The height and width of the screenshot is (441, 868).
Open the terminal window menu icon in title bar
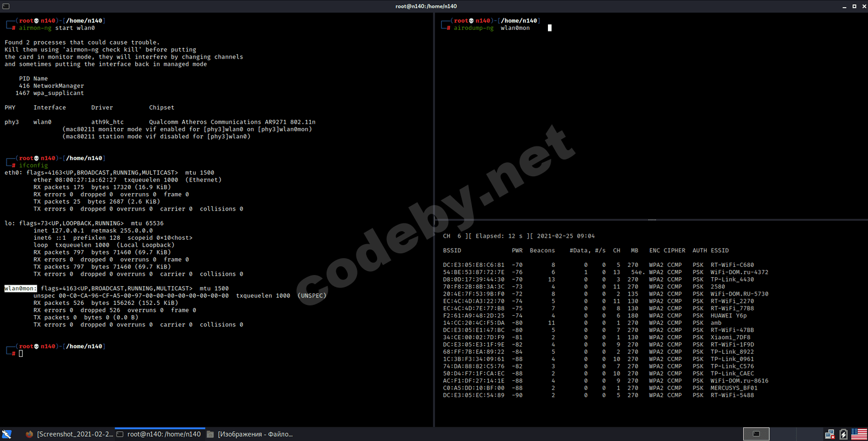(x=6, y=7)
